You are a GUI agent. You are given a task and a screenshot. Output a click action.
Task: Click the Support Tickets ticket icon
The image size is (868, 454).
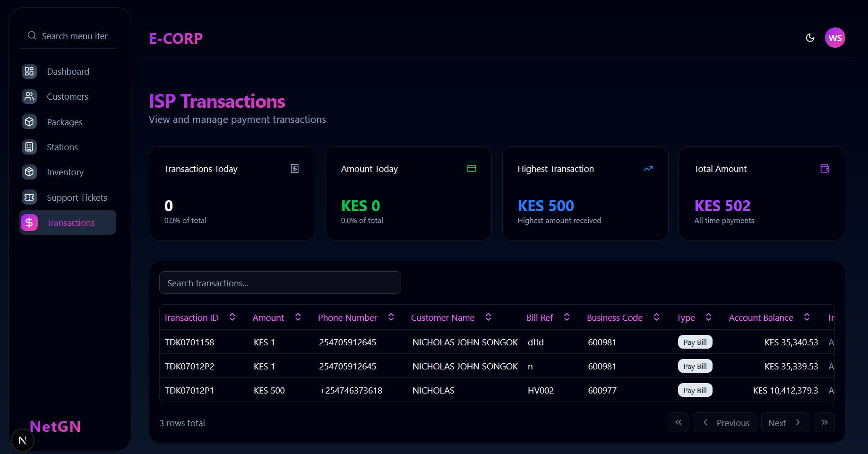(x=29, y=197)
